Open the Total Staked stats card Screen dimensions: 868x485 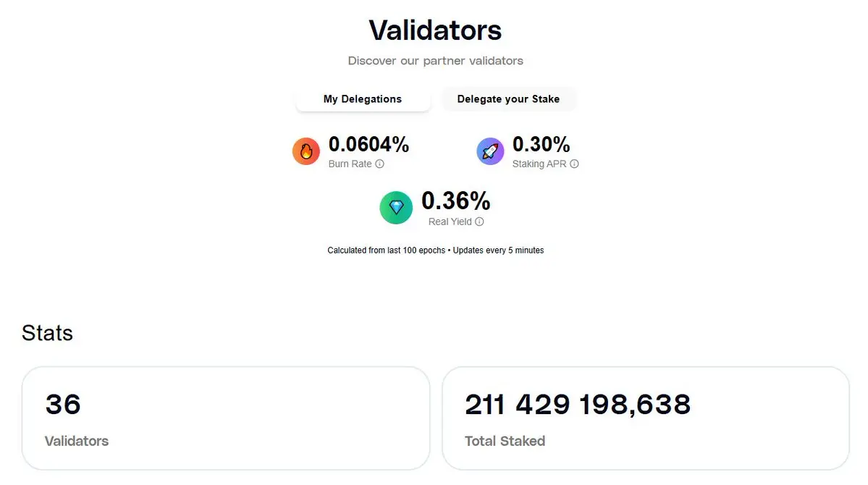tap(646, 418)
